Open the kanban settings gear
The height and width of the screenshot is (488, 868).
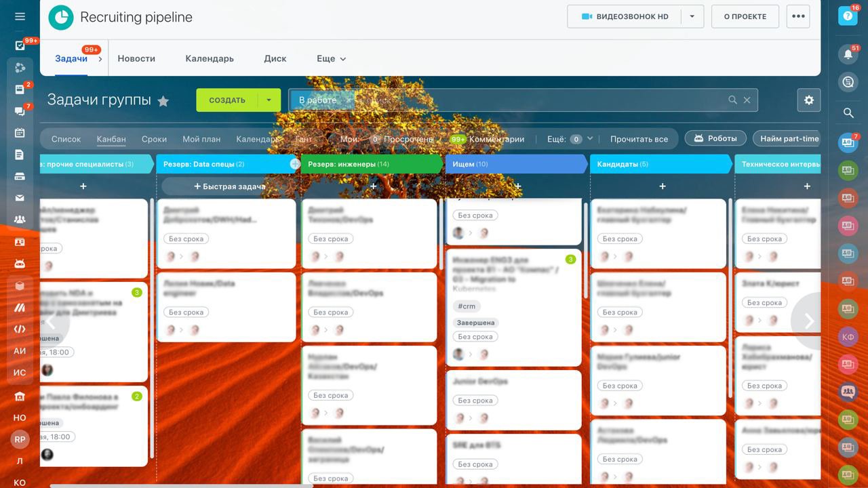click(x=808, y=100)
